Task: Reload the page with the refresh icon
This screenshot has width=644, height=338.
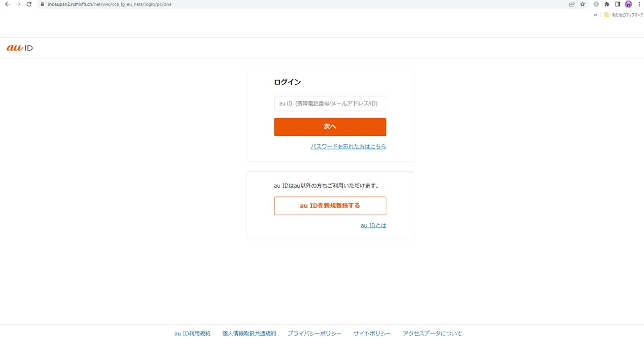Action: point(29,4)
